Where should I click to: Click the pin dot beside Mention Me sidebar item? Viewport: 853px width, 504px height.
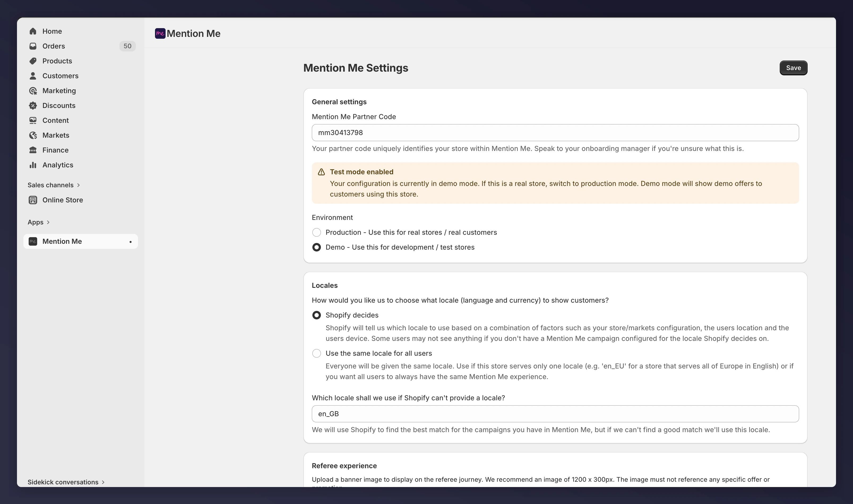click(x=131, y=242)
